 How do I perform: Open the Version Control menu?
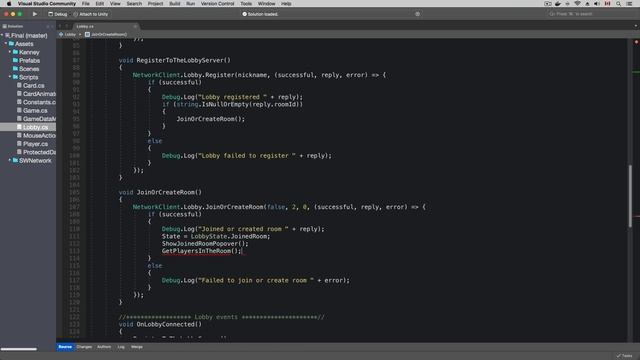(218, 4)
